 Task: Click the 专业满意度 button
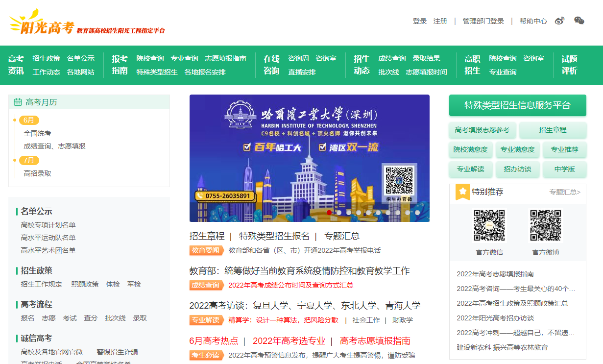coord(518,149)
